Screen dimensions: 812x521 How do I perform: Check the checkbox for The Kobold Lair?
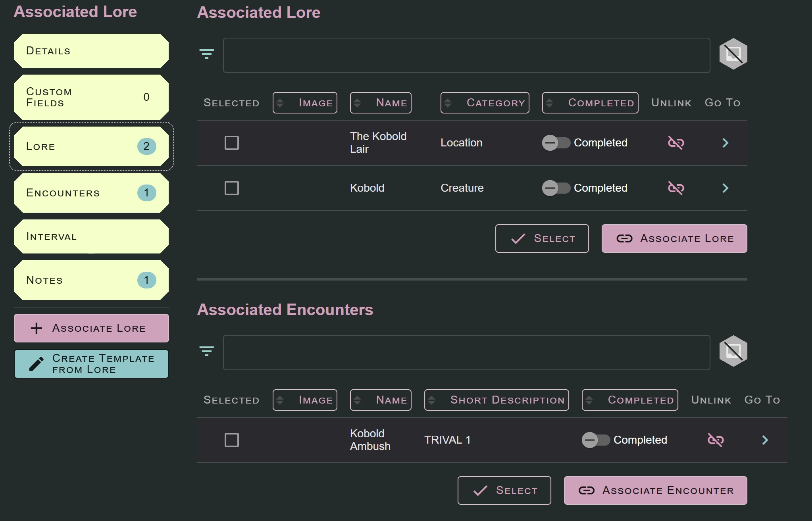[x=232, y=143]
